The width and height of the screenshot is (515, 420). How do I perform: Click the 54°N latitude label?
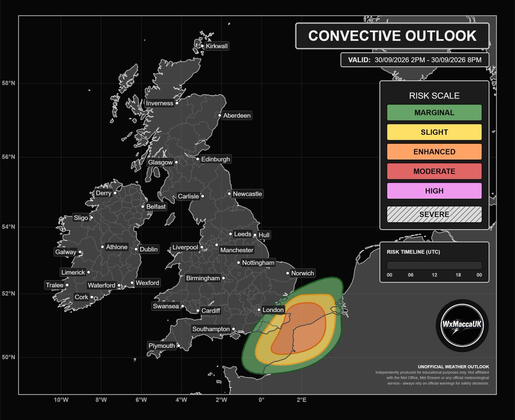[9, 227]
